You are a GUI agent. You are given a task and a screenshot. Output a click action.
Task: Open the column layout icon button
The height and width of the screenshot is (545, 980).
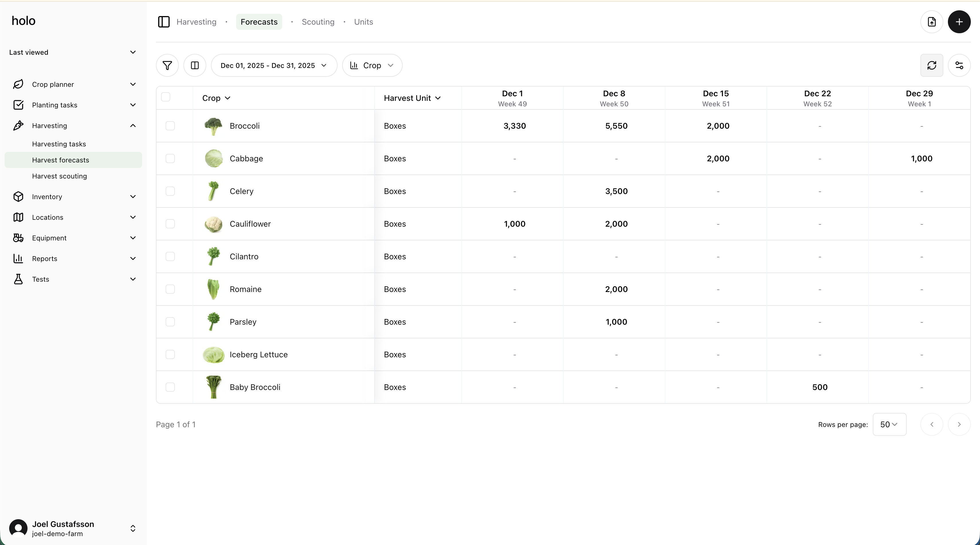pos(195,65)
